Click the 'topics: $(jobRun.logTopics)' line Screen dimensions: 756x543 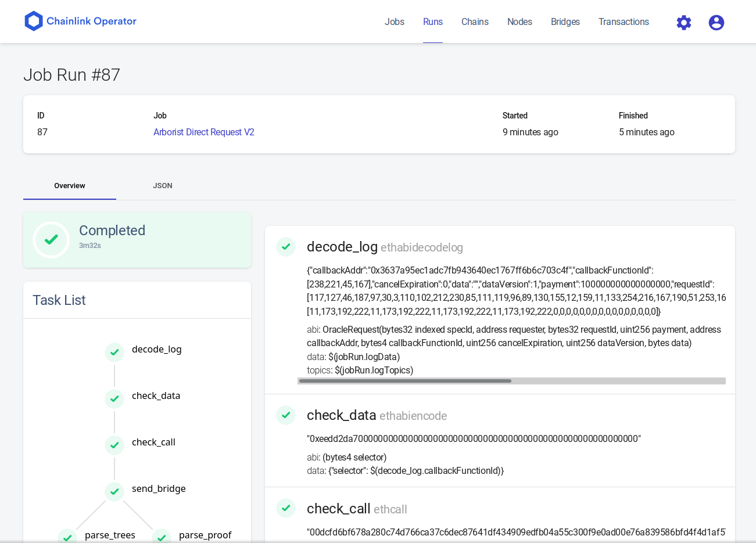[360, 370]
